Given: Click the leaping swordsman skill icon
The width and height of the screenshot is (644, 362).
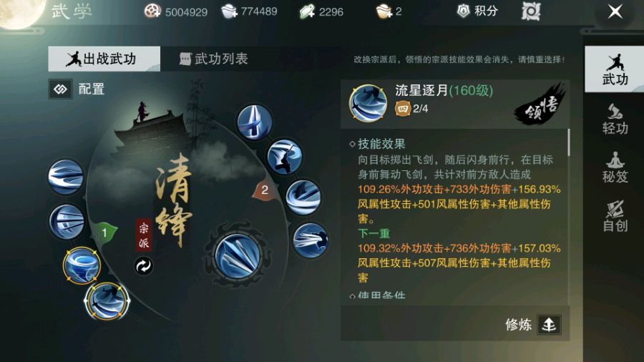Looking at the screenshot, I should pos(285,157).
